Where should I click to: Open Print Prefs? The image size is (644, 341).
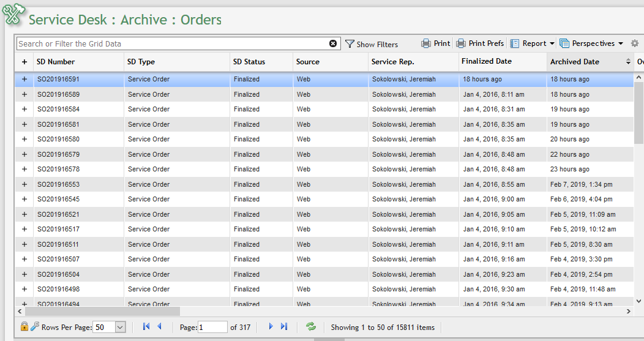click(480, 43)
